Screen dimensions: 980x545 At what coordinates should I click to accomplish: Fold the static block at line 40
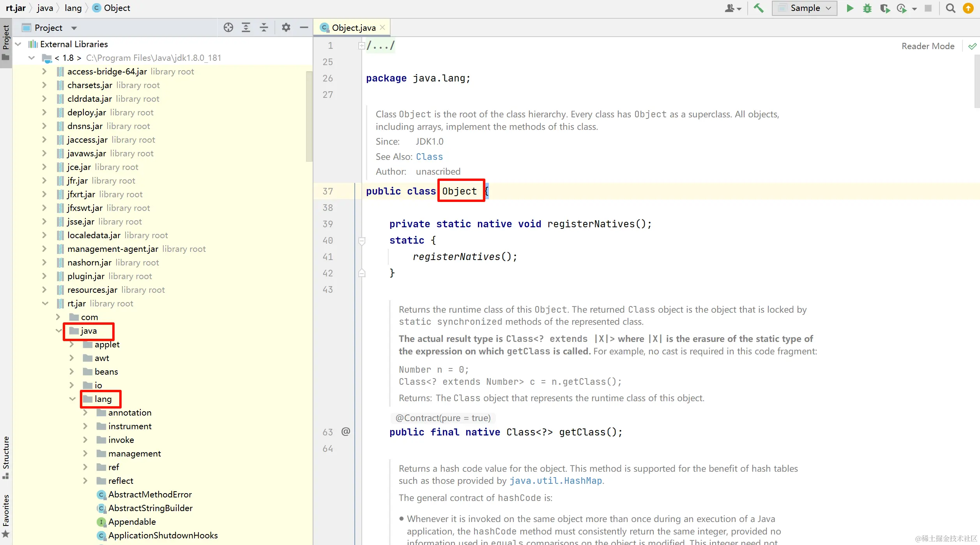[362, 241]
